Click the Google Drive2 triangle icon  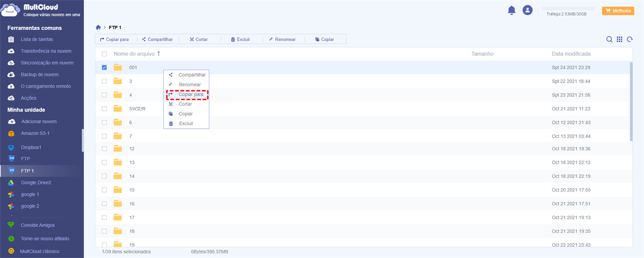[x=11, y=182]
